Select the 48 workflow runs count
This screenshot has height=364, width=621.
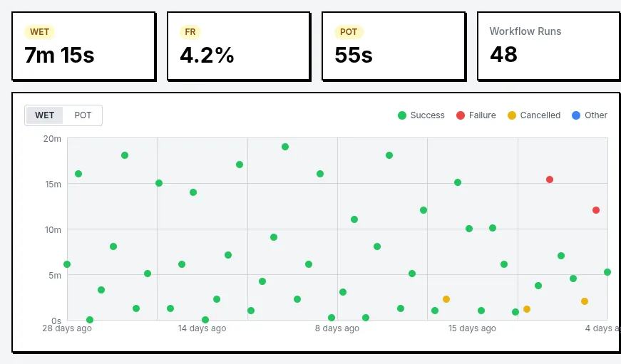pos(503,54)
